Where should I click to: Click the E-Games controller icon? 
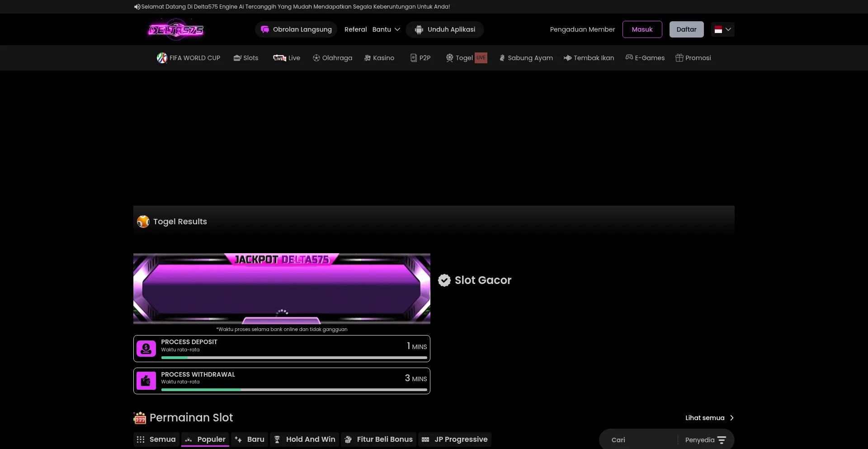tap(629, 57)
